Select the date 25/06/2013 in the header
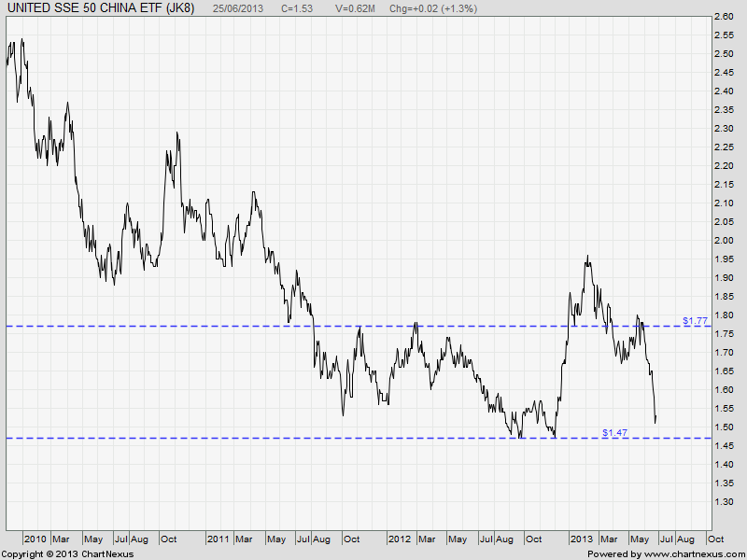 click(238, 8)
